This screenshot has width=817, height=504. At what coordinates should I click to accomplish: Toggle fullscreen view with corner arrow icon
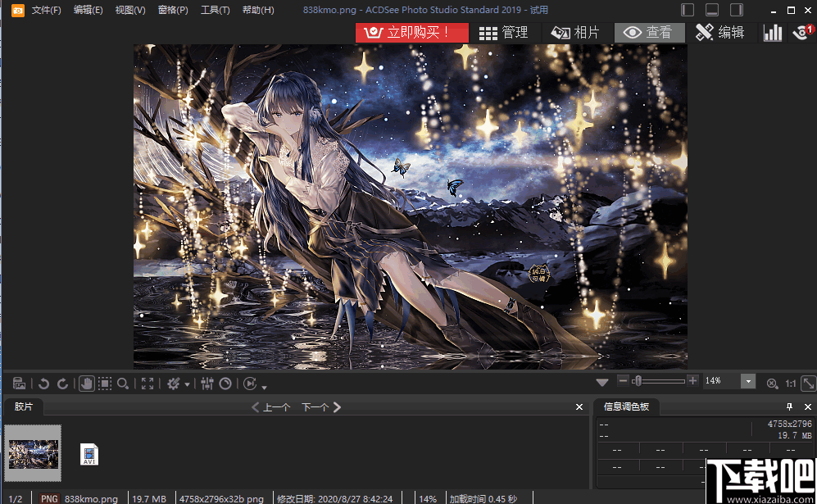coord(809,383)
